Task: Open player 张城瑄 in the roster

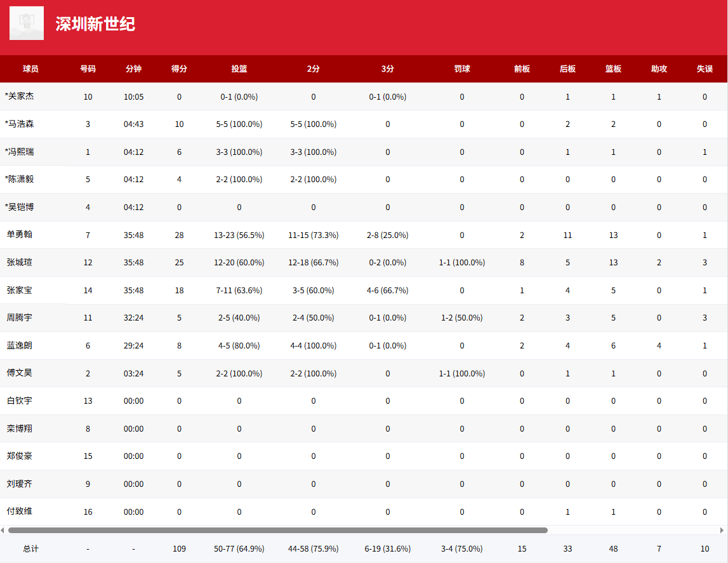Action: pyautogui.click(x=20, y=262)
